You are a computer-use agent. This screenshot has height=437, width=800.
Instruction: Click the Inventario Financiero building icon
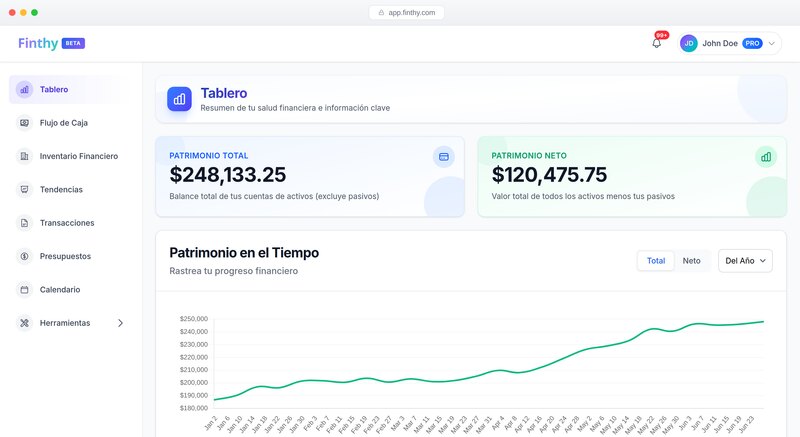tap(24, 156)
